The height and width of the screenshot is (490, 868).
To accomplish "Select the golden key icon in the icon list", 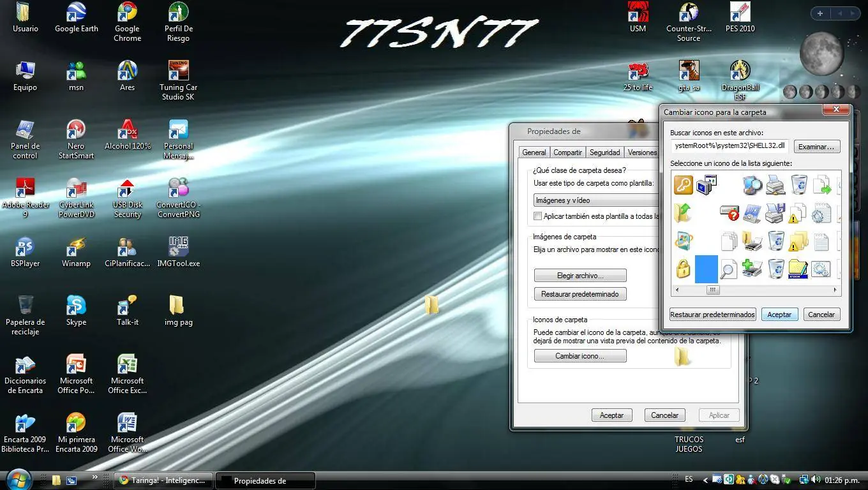I will point(683,185).
